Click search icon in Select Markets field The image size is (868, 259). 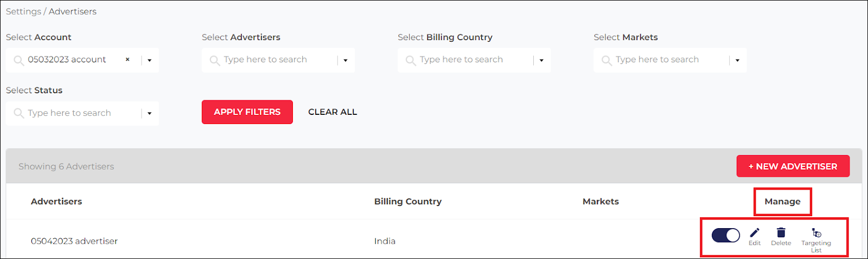pos(607,60)
